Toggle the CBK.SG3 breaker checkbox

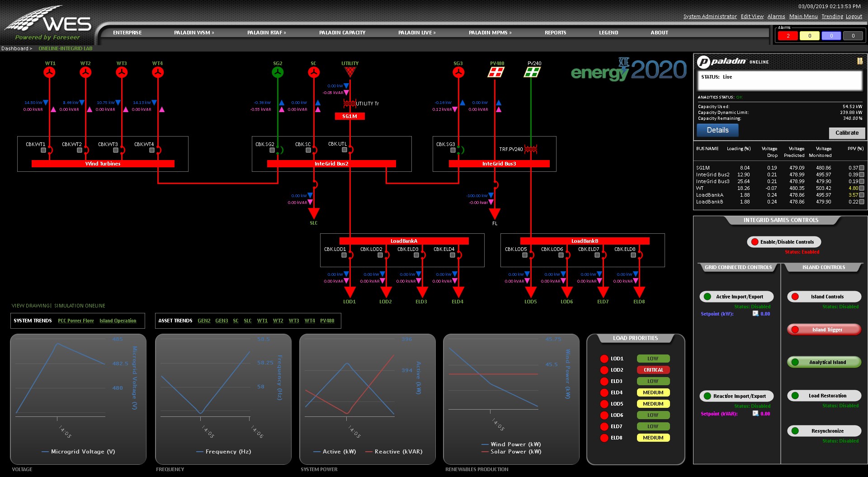453,150
